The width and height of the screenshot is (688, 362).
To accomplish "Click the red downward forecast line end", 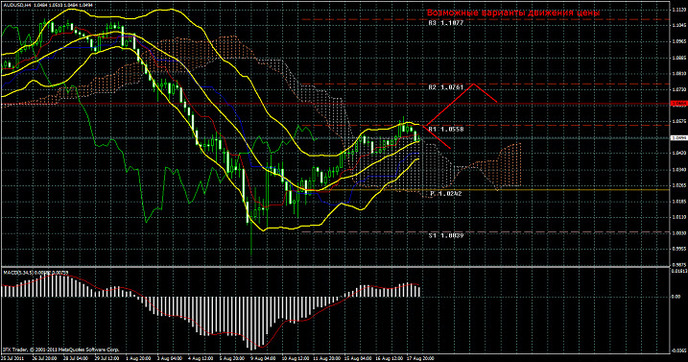I will 450,148.
